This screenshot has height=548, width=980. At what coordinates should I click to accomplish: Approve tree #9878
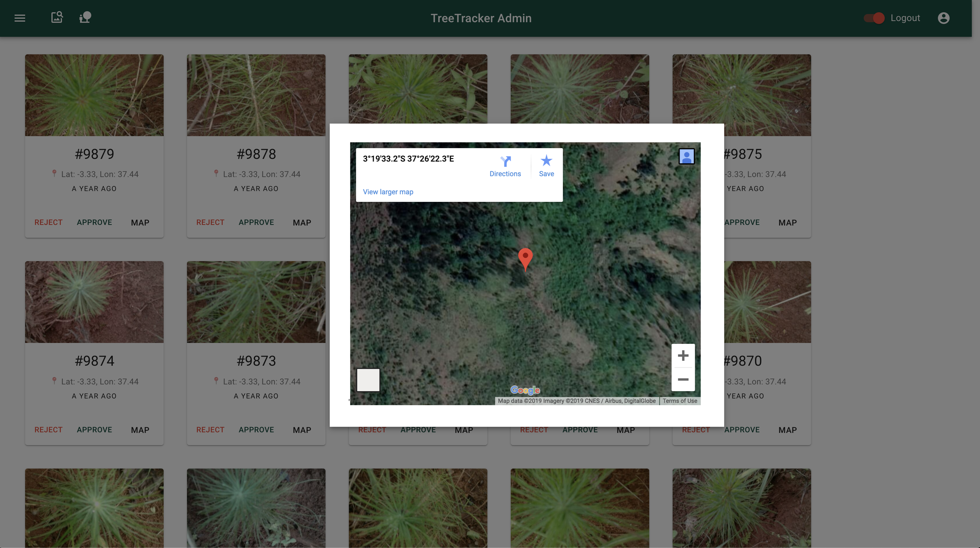256,223
